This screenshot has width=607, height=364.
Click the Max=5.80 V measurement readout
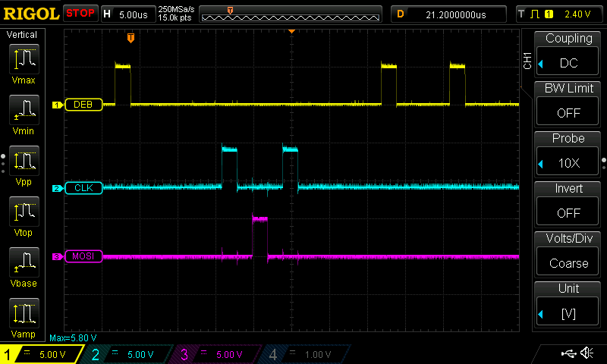73,337
